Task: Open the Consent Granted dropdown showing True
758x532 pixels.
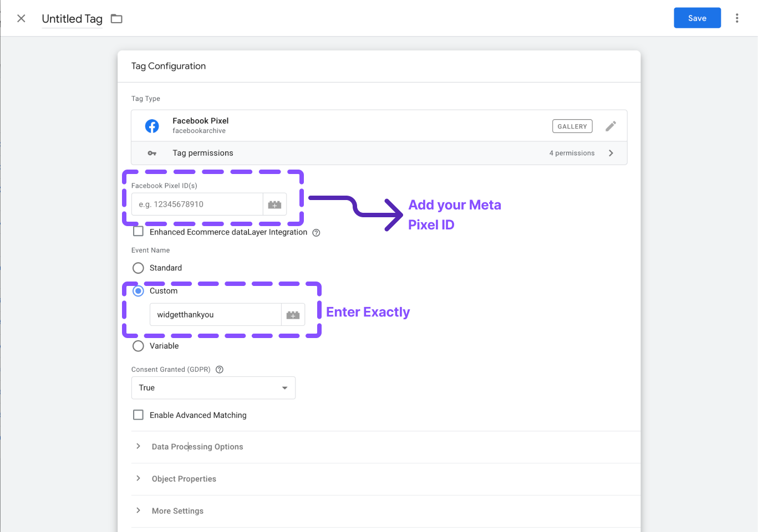Action: [213, 388]
